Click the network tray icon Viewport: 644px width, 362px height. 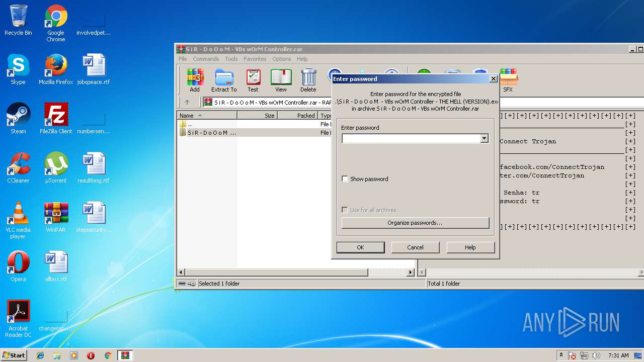(x=584, y=355)
